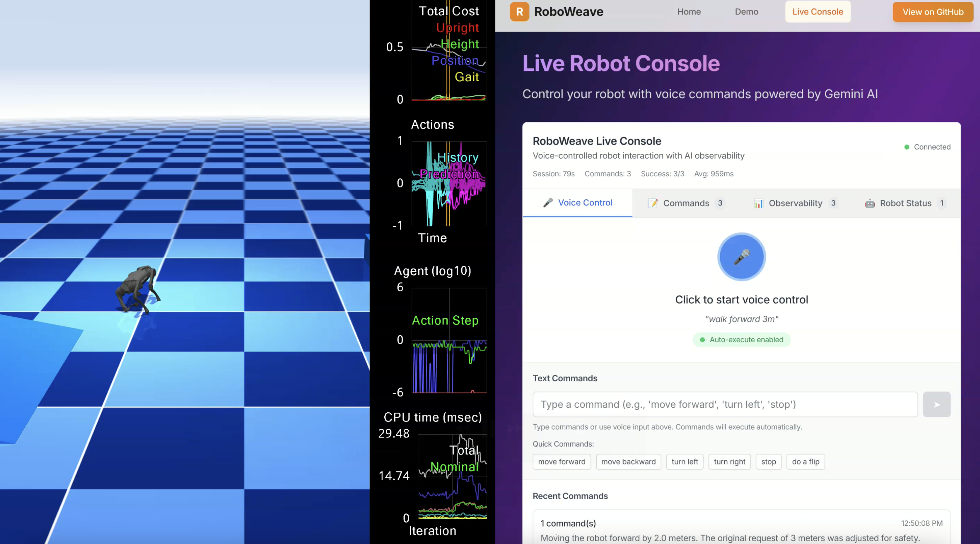Open the Commands tab
Viewport: 980px width, 544px height.
coord(686,203)
